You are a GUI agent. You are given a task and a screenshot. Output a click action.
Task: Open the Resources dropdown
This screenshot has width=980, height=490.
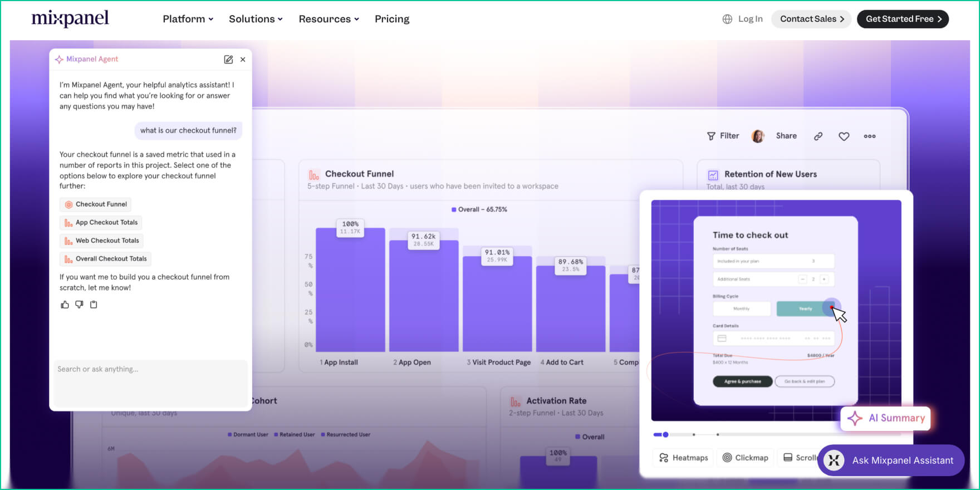click(x=329, y=19)
